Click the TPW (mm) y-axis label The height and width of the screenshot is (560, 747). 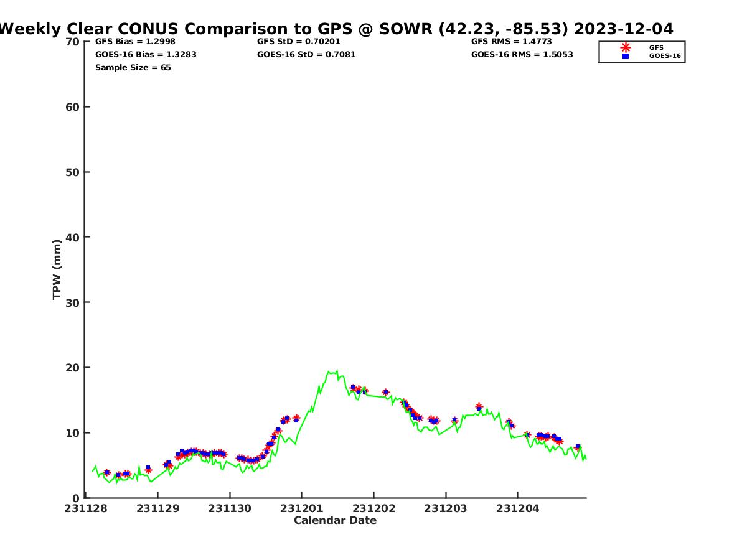(57, 269)
